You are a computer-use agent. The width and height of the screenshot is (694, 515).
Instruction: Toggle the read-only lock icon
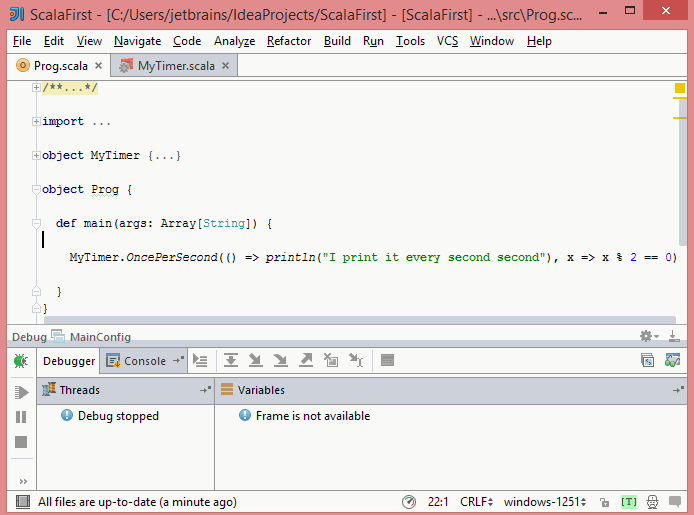(x=604, y=502)
